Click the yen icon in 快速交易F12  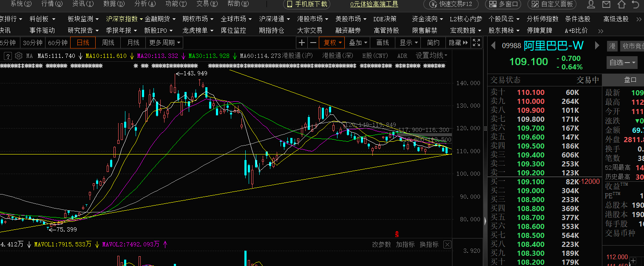point(433,4)
